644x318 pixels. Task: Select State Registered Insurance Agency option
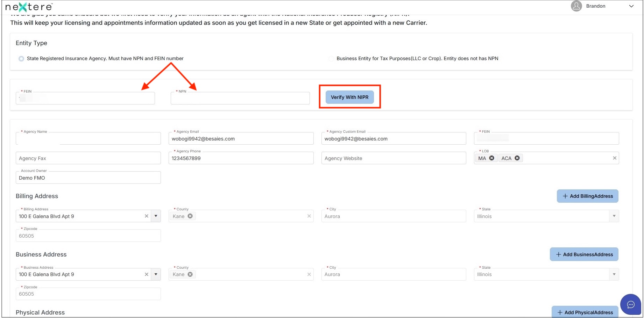[x=21, y=58]
